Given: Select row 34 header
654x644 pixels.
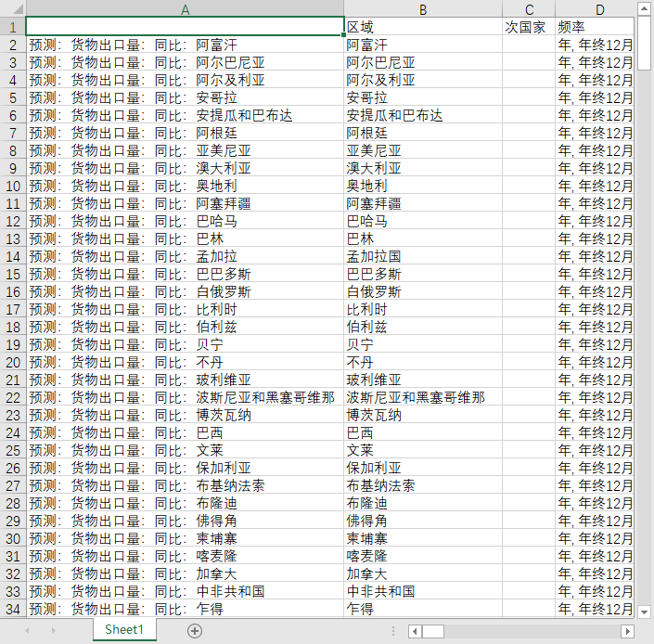Looking at the screenshot, I should (x=13, y=609).
